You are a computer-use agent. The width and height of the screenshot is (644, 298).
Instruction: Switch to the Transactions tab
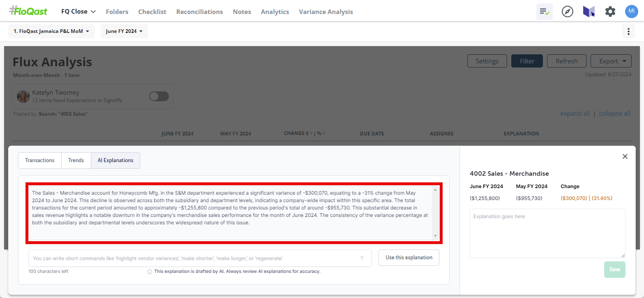tap(39, 161)
